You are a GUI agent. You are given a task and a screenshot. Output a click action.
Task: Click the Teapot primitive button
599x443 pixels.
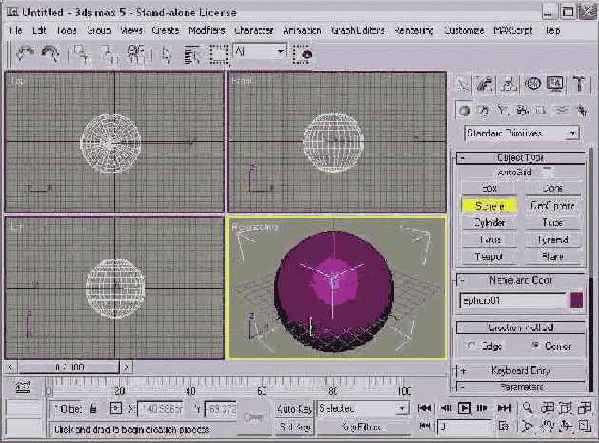click(489, 257)
